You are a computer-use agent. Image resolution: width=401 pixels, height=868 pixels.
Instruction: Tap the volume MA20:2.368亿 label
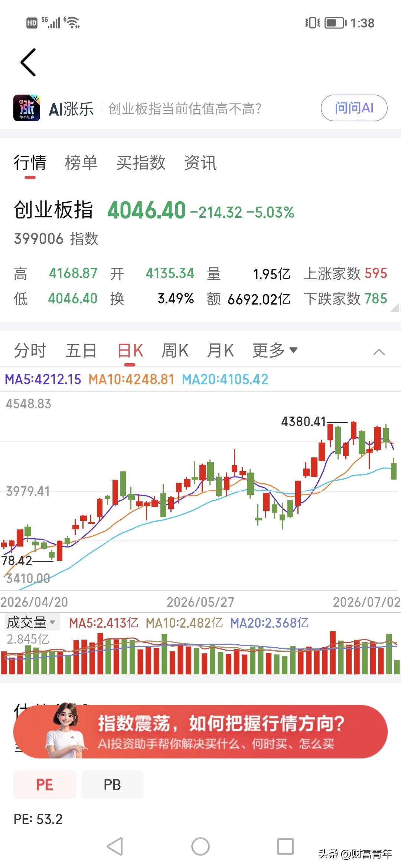(x=270, y=623)
